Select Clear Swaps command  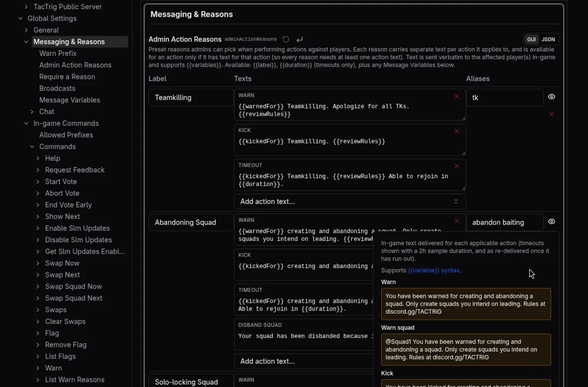click(x=65, y=321)
